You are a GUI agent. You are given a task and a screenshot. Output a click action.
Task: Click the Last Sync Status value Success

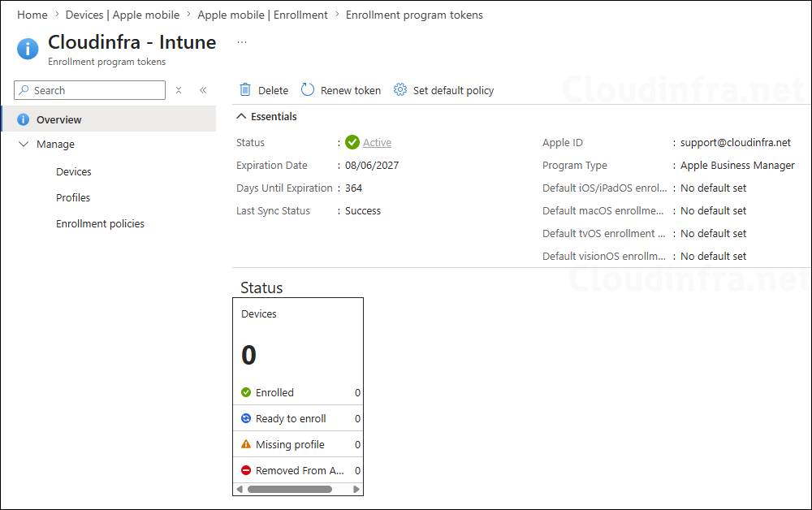[362, 210]
